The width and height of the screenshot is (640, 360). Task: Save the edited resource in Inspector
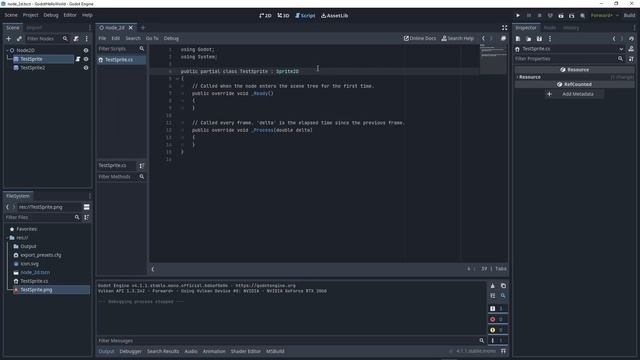tap(539, 39)
